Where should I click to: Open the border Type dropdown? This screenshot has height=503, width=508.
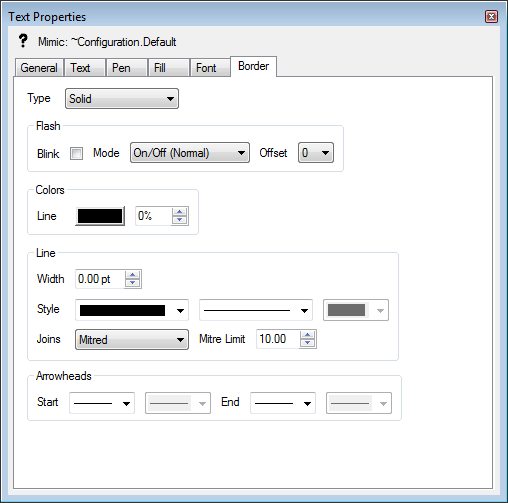coord(122,99)
